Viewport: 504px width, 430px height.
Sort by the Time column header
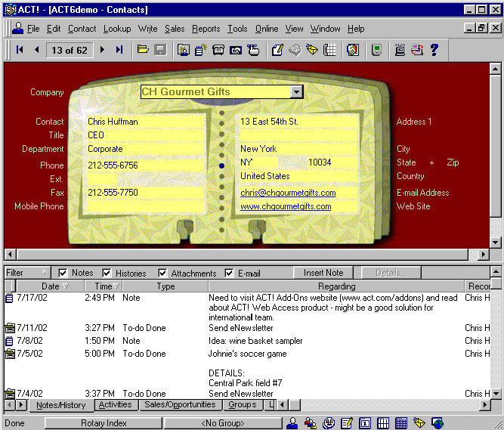tap(104, 286)
